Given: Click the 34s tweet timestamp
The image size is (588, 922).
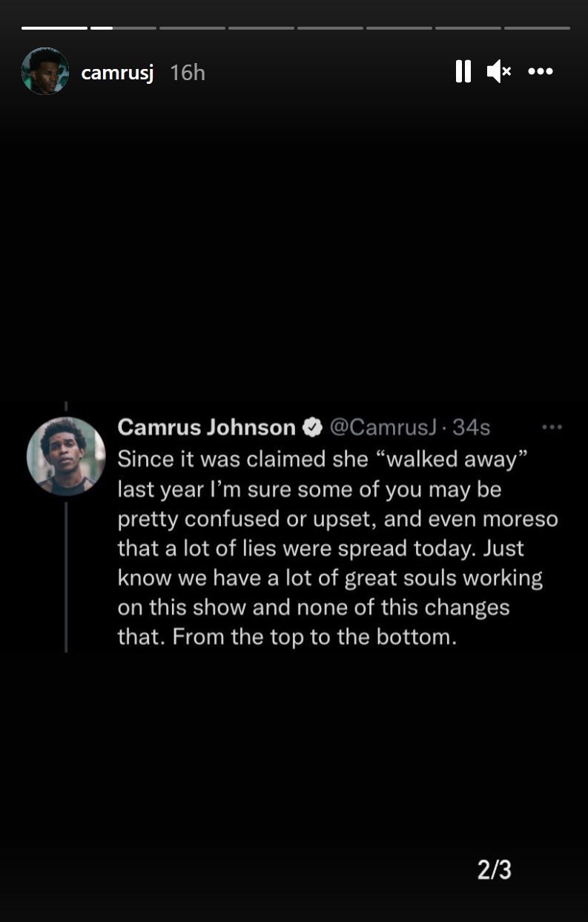Looking at the screenshot, I should pos(471,427).
